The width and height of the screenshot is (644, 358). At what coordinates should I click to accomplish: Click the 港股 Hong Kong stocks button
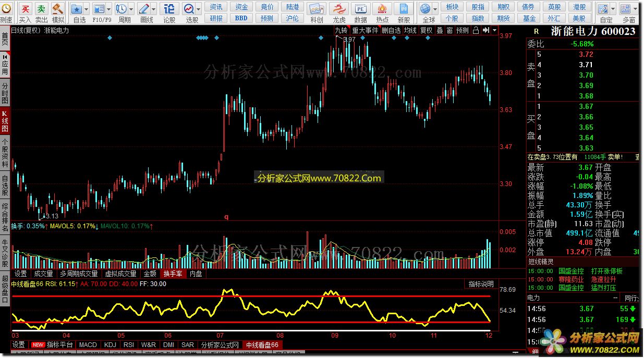(x=579, y=7)
